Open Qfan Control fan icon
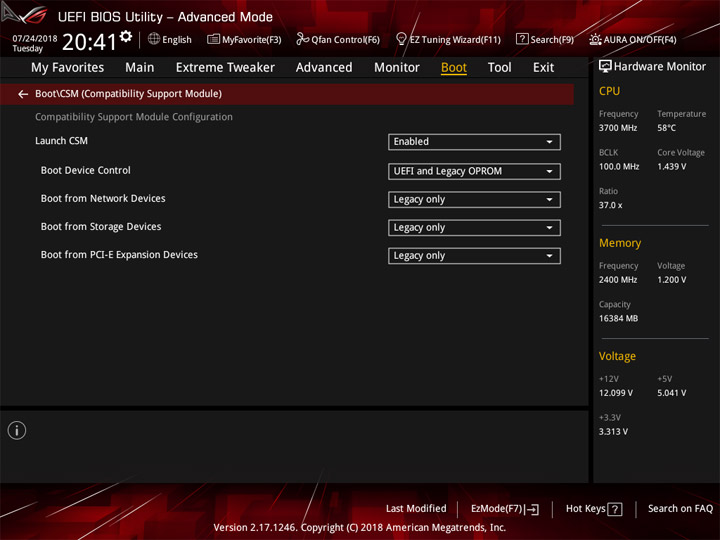This screenshot has height=540, width=720. tap(302, 39)
